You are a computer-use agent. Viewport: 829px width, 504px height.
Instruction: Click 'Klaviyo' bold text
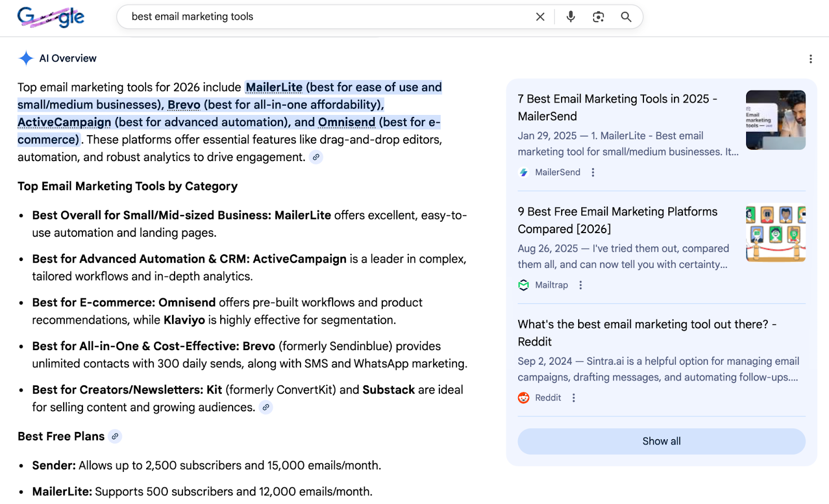coord(184,320)
